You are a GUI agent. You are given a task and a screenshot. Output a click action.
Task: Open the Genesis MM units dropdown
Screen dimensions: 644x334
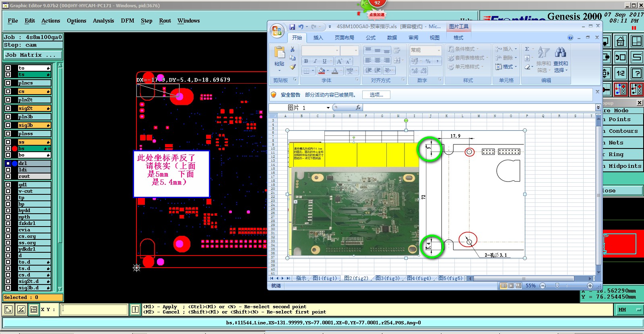(630, 309)
